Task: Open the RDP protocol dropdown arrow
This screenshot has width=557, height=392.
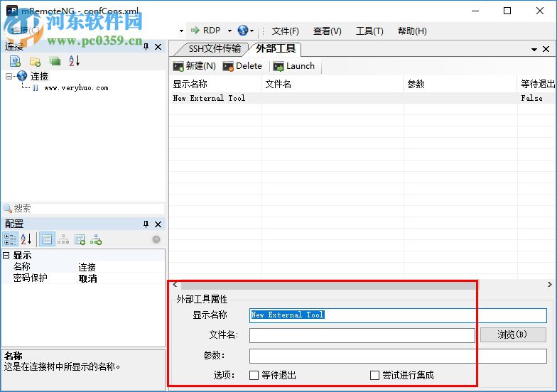Action: click(230, 31)
